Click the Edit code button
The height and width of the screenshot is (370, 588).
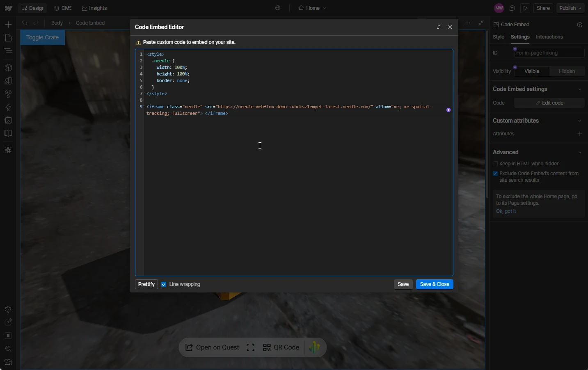pyautogui.click(x=549, y=103)
